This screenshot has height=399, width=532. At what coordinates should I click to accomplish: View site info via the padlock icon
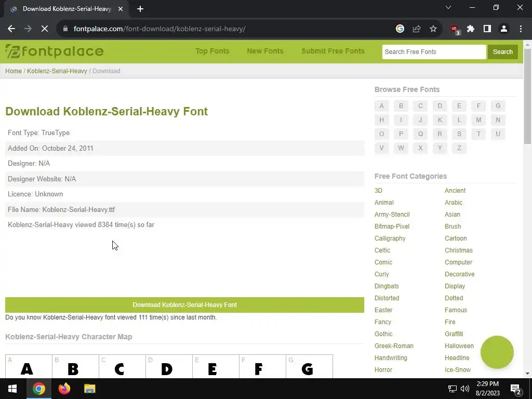[x=65, y=29]
